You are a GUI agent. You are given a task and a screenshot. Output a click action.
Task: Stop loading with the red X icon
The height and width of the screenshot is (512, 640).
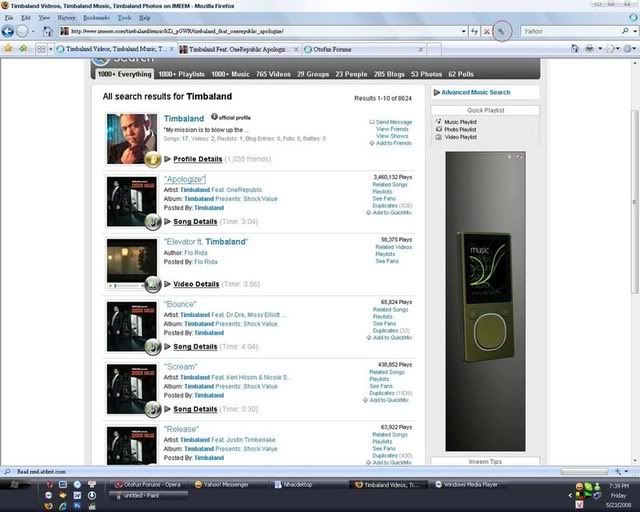click(487, 31)
